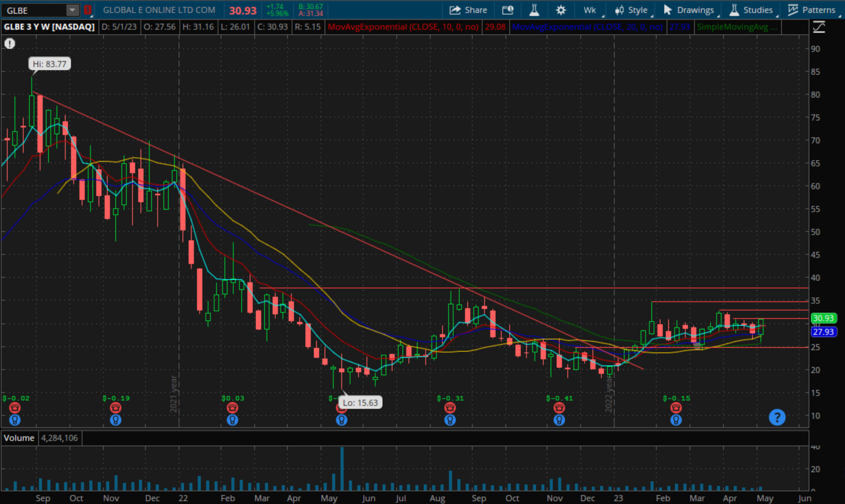Open the active drawing tool icon below Patterns
The image size is (845, 504).
point(819,27)
